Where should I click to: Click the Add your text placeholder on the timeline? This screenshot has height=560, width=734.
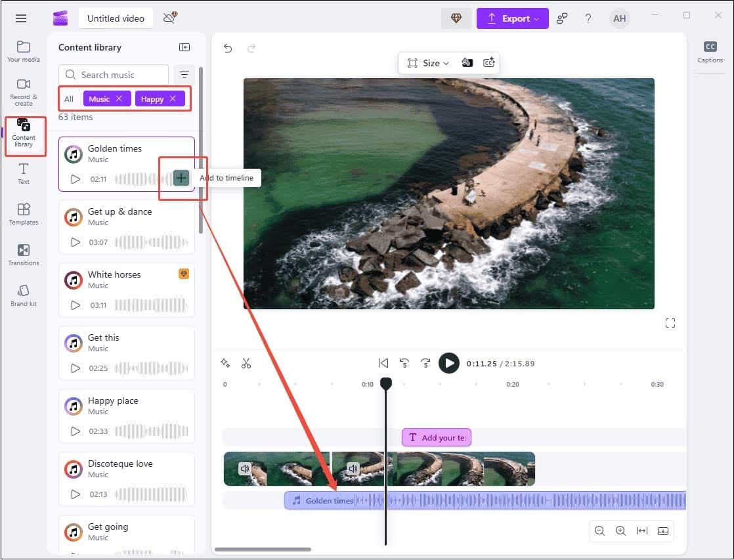point(436,437)
